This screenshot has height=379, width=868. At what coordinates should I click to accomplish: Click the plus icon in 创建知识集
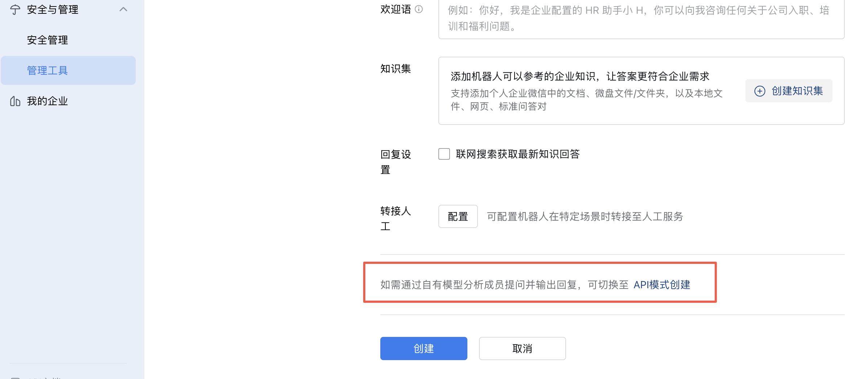click(x=759, y=91)
